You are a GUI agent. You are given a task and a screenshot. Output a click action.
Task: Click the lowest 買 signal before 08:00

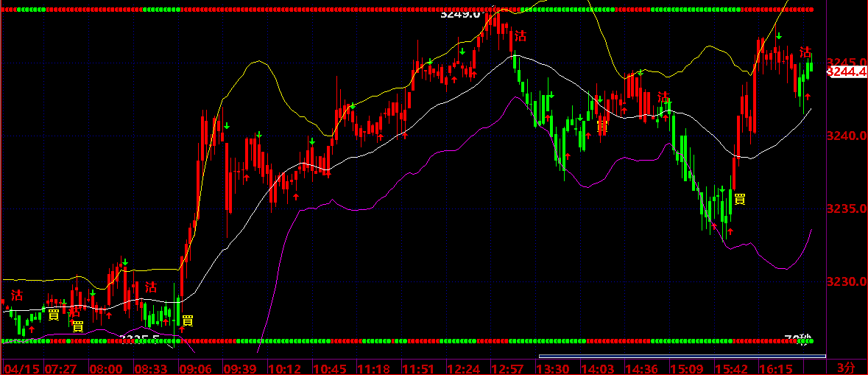pyautogui.click(x=78, y=326)
